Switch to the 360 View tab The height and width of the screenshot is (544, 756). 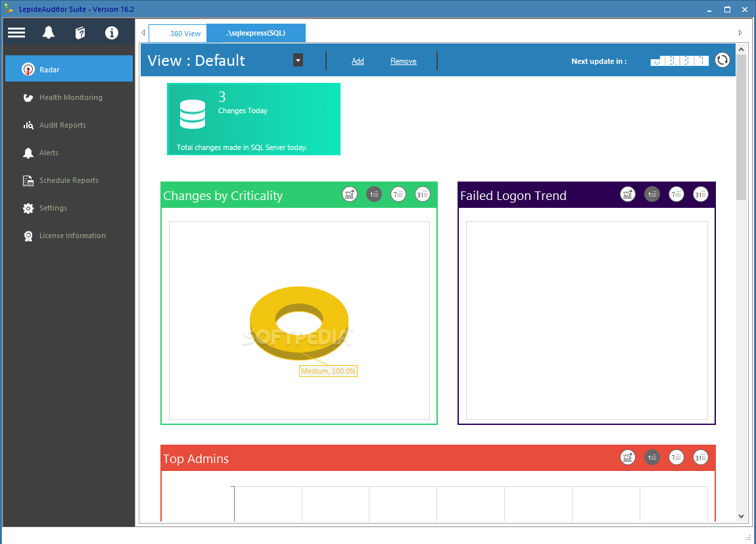tap(178, 34)
